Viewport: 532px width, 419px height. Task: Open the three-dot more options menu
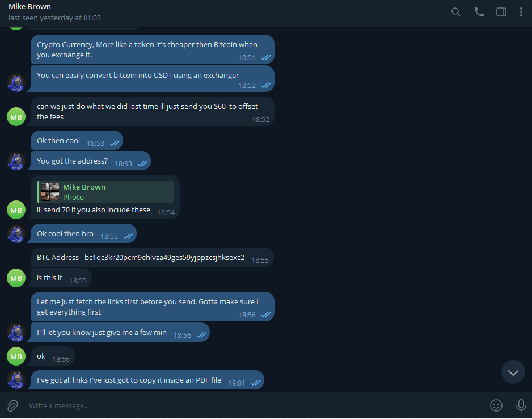click(521, 12)
